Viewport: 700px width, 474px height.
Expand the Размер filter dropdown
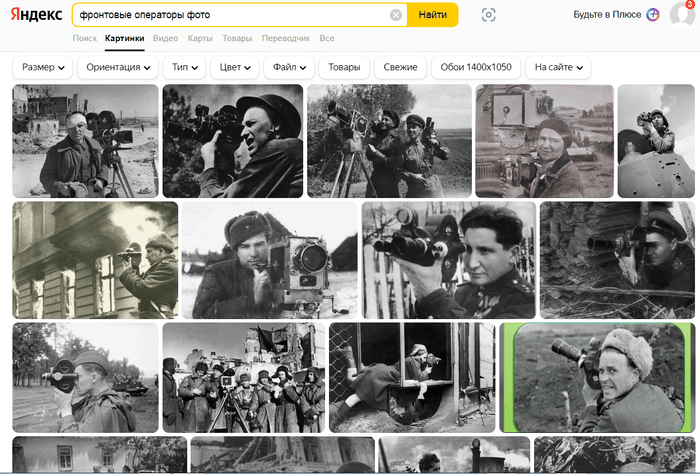[43, 67]
